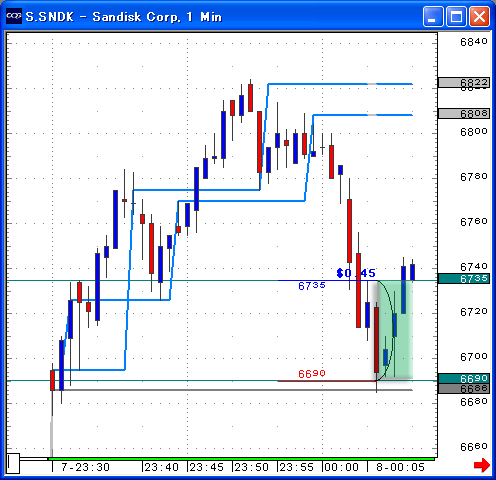
Task: Click the 6800 price scale label
Action: click(x=474, y=132)
